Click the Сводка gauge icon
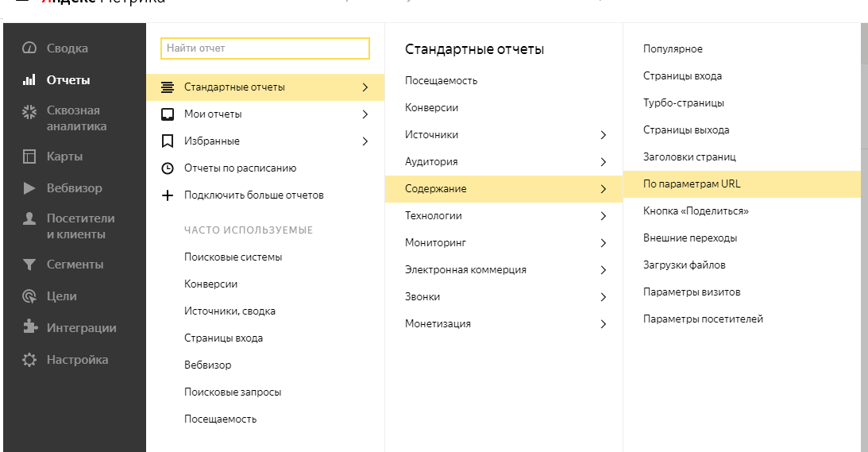The width and height of the screenshot is (868, 452). tap(29, 48)
